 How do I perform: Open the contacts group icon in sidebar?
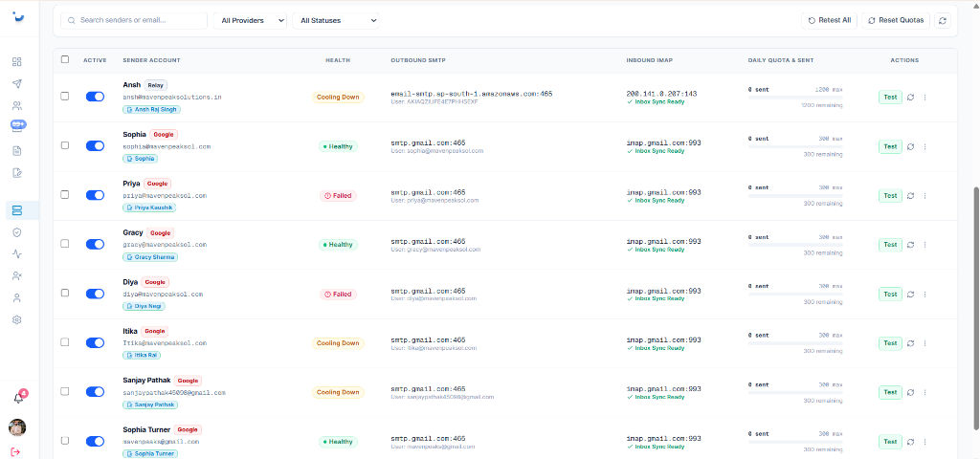coord(17,106)
